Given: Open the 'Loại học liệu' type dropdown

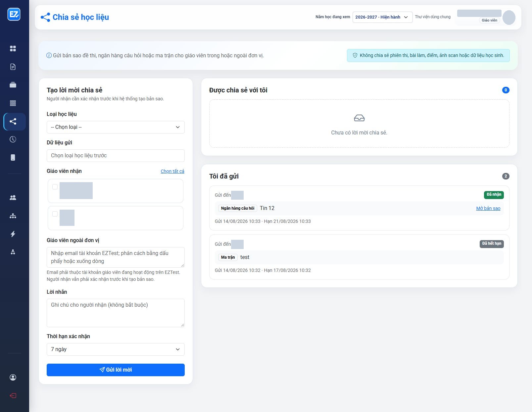Looking at the screenshot, I should 116,127.
